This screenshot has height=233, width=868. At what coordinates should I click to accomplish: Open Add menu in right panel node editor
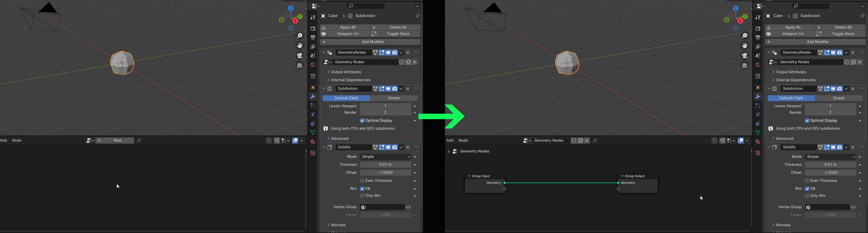pos(450,141)
